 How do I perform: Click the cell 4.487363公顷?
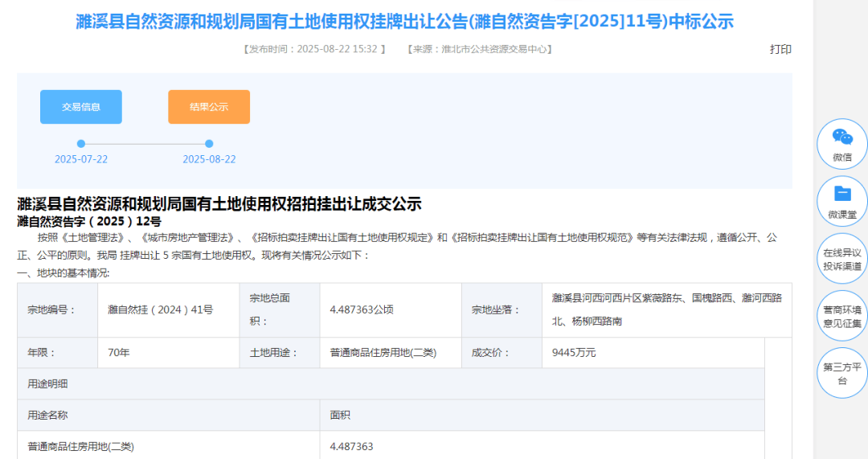click(391, 310)
